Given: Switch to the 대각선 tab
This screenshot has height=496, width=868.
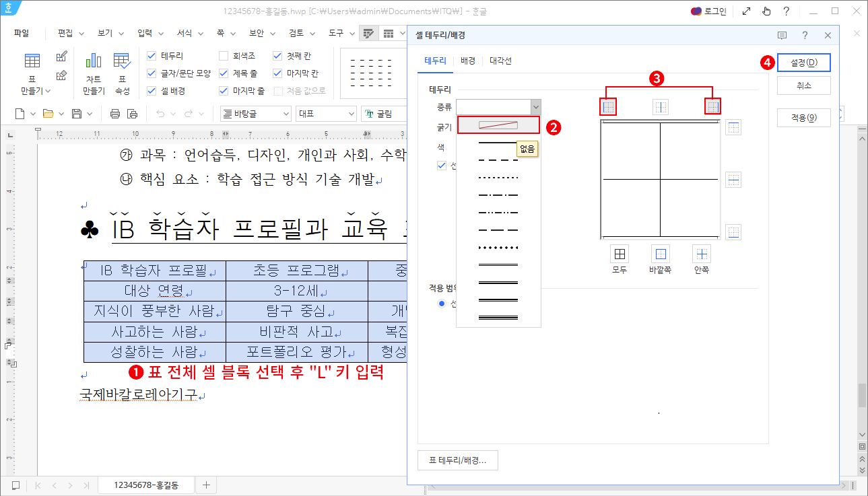Looking at the screenshot, I should [x=502, y=59].
